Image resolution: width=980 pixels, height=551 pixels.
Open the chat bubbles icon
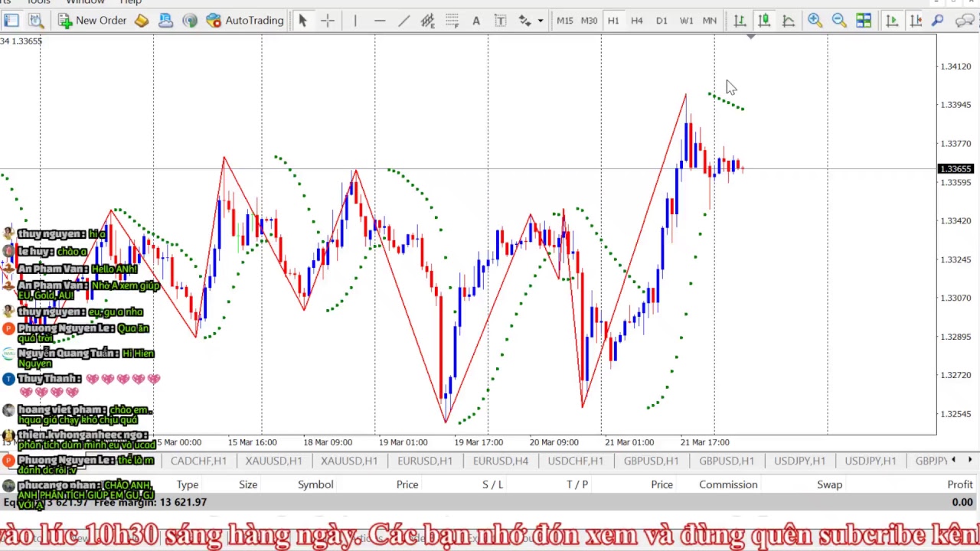click(965, 21)
